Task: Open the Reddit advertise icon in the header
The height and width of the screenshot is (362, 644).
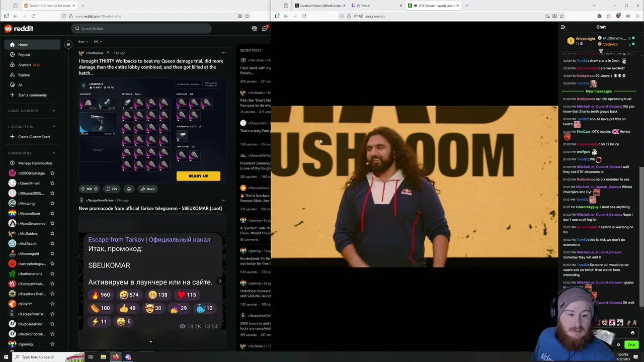Action: pyautogui.click(x=255, y=29)
